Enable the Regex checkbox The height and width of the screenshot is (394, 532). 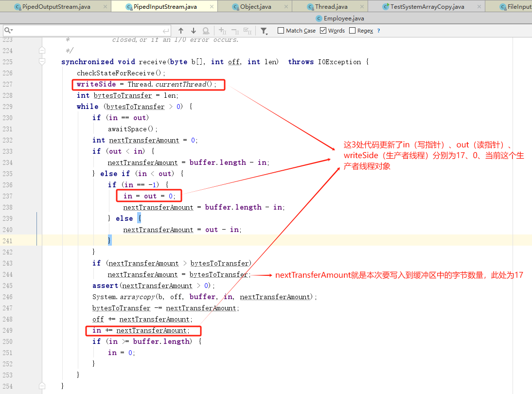[352, 31]
